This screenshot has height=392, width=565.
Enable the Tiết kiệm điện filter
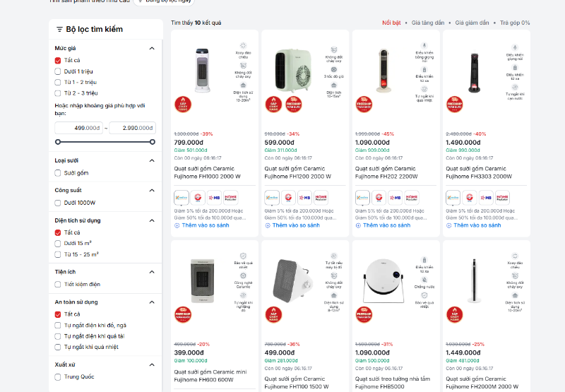58,284
